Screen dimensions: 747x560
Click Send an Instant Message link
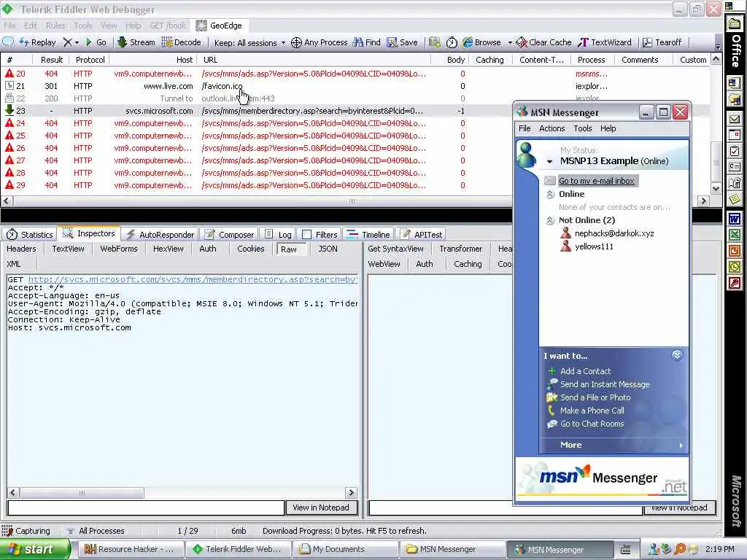point(605,384)
